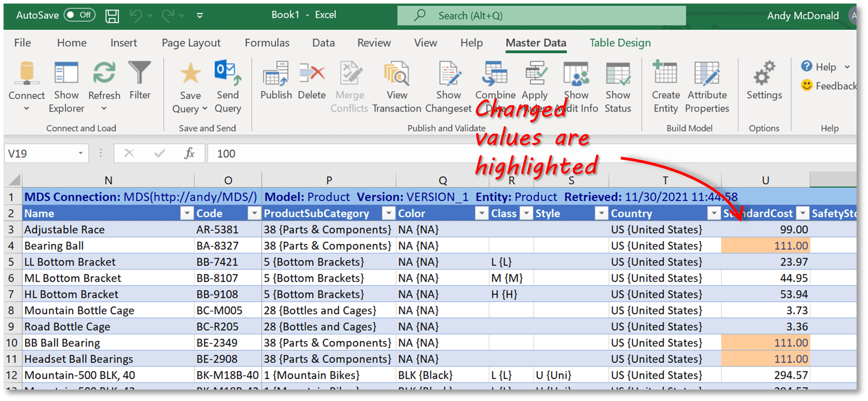868x401 pixels.
Task: Select highlighted orange cell in row 4
Action: (765, 245)
